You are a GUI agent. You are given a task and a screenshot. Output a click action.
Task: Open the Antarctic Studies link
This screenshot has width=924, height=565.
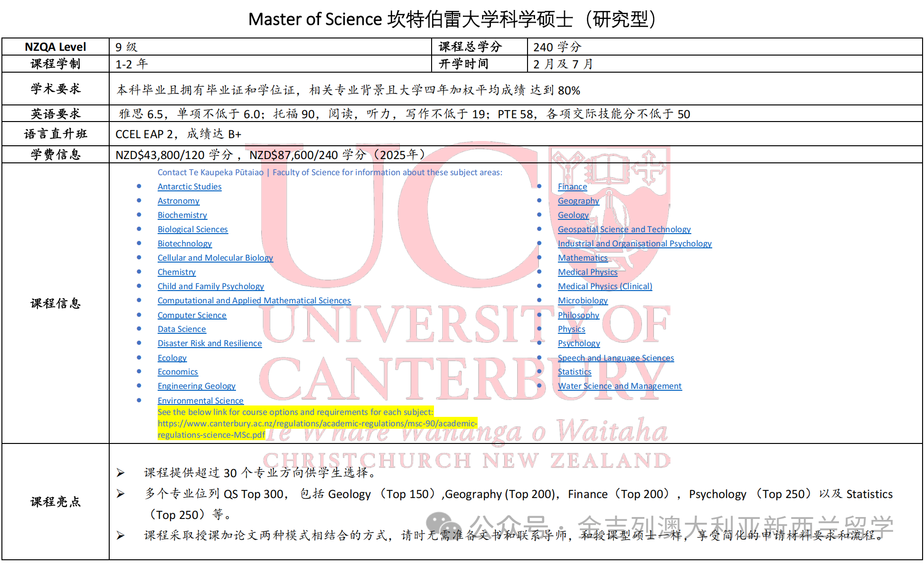(189, 187)
